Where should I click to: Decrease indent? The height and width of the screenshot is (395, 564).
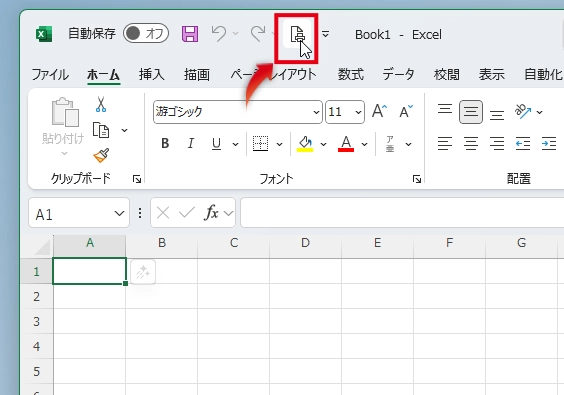click(523, 144)
